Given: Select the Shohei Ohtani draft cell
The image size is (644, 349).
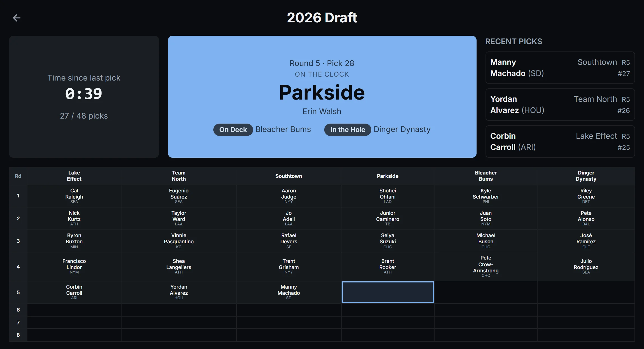Looking at the screenshot, I should point(388,196).
